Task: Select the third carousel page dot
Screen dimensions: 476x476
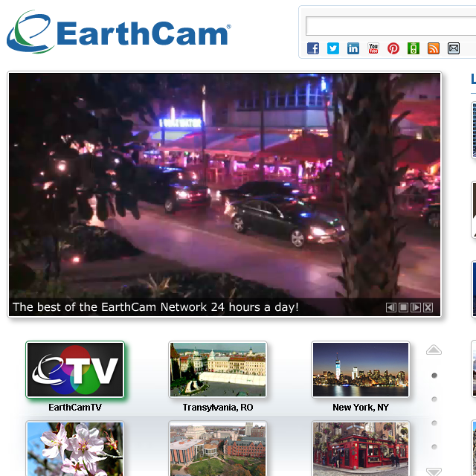Action: [434, 423]
